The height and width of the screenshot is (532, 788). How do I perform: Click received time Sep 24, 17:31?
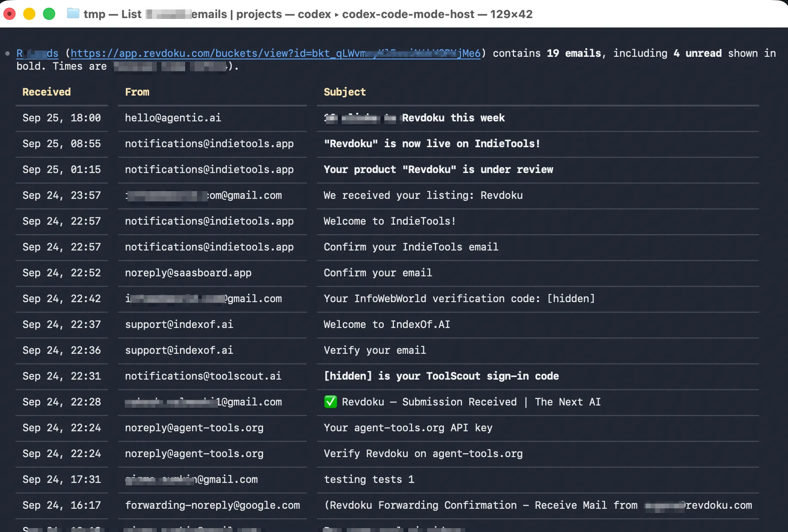click(x=62, y=479)
